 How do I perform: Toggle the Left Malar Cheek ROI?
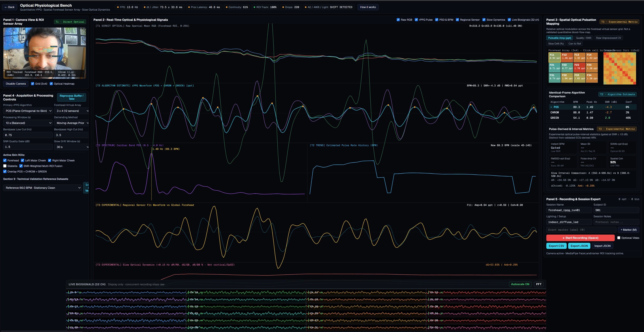point(23,160)
